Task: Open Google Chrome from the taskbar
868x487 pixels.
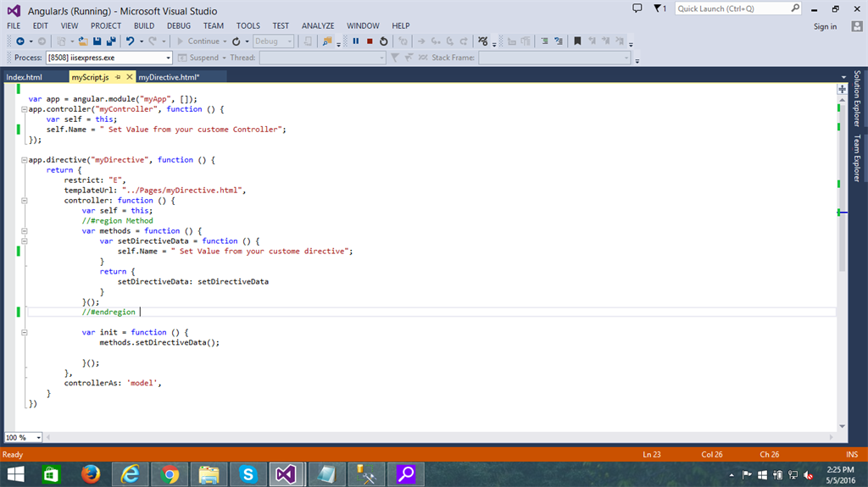Action: click(x=170, y=475)
